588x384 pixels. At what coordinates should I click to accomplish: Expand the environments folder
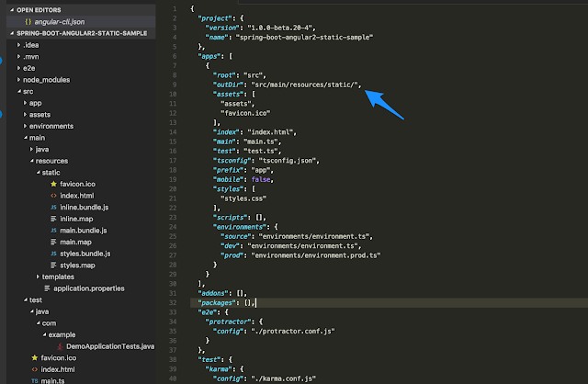click(x=25, y=126)
